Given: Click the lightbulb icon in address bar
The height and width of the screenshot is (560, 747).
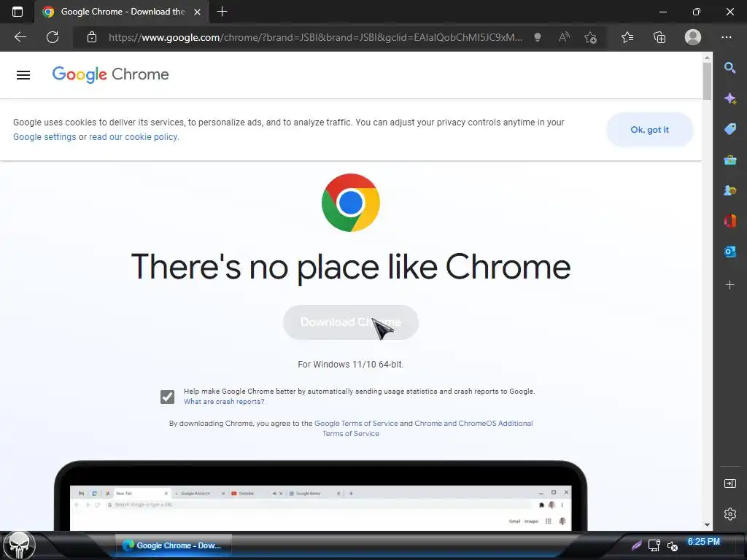Looking at the screenshot, I should point(538,37).
